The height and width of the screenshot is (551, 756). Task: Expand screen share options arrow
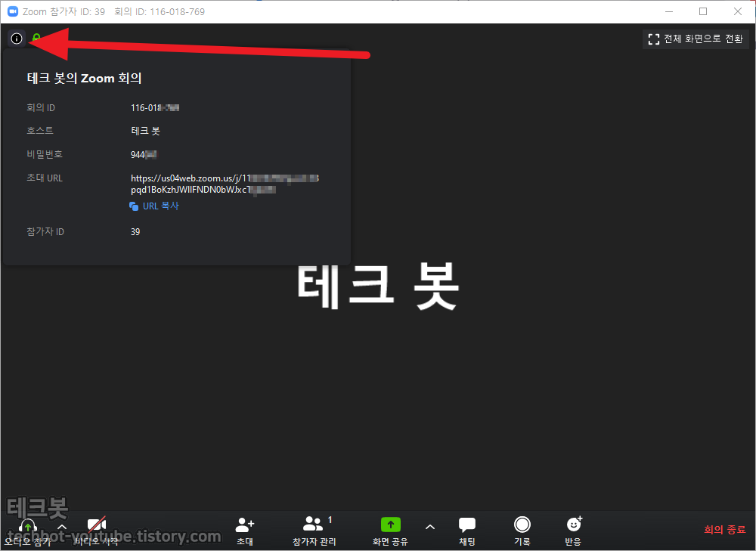(x=430, y=527)
